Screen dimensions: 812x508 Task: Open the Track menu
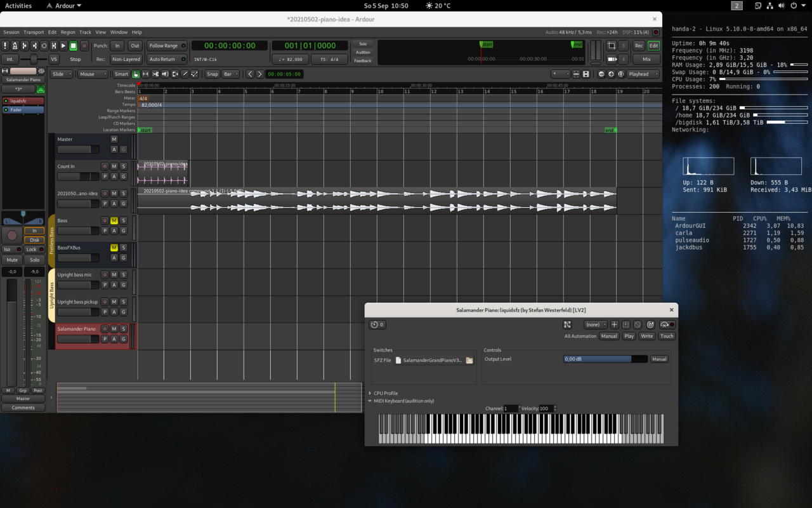pyautogui.click(x=85, y=32)
